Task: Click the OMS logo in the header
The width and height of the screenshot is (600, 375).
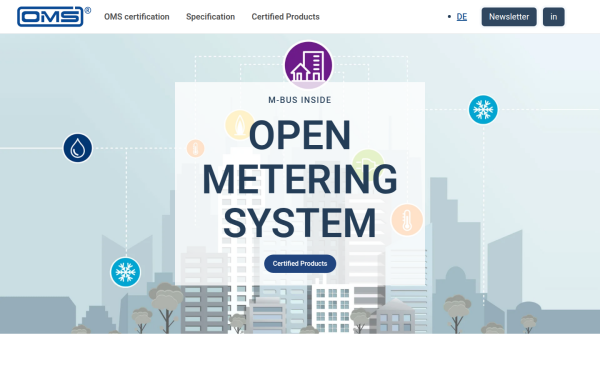Action: click(x=54, y=16)
